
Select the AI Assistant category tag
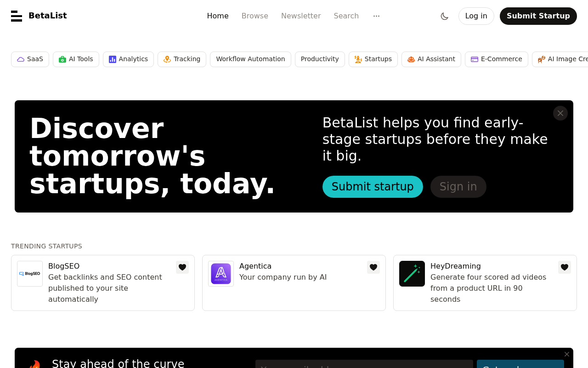coord(431,59)
